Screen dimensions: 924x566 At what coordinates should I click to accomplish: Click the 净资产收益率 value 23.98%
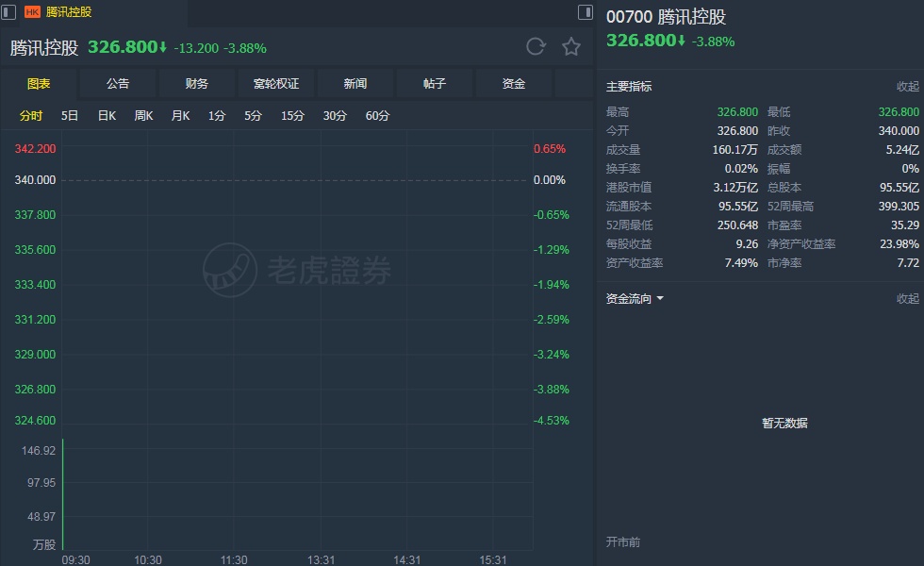pyautogui.click(x=899, y=244)
